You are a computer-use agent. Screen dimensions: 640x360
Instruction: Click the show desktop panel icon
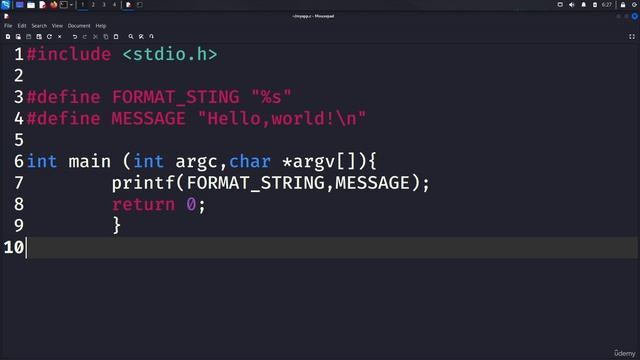[19, 5]
